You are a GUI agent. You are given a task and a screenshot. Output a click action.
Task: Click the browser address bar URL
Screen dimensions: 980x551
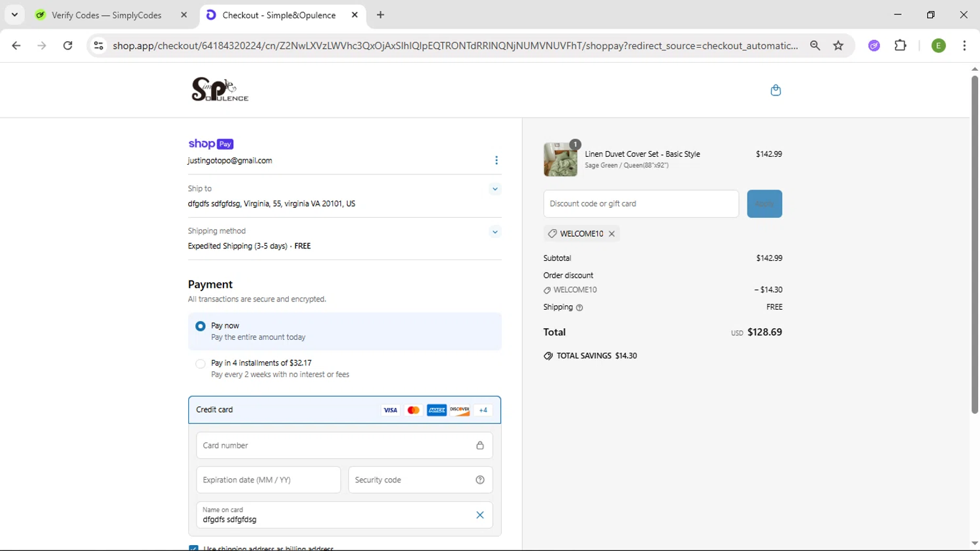pyautogui.click(x=455, y=46)
